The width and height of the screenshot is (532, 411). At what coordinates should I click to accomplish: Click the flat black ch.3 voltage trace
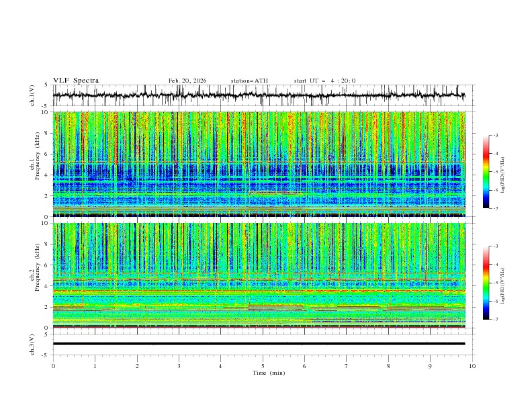click(259, 344)
